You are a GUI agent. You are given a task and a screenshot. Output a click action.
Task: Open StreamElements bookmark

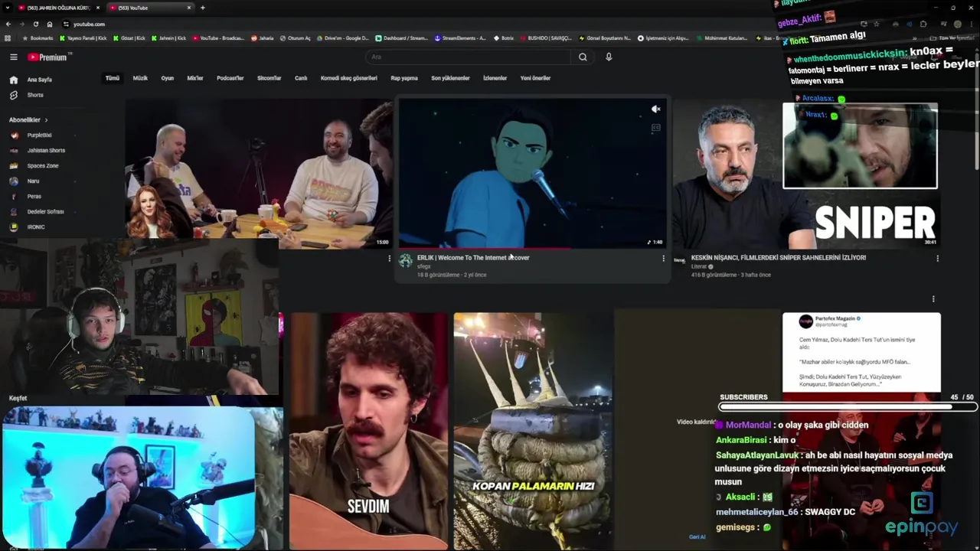click(x=460, y=37)
